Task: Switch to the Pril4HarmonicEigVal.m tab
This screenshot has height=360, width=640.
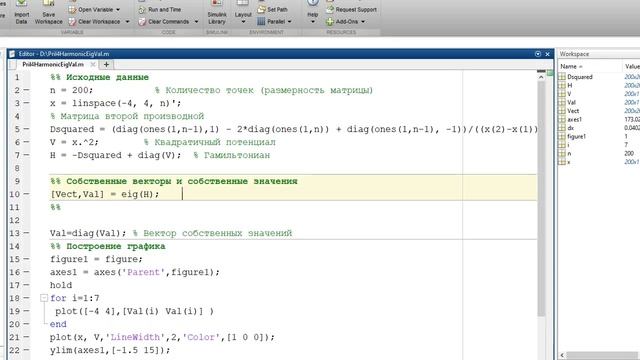Action: [x=53, y=64]
